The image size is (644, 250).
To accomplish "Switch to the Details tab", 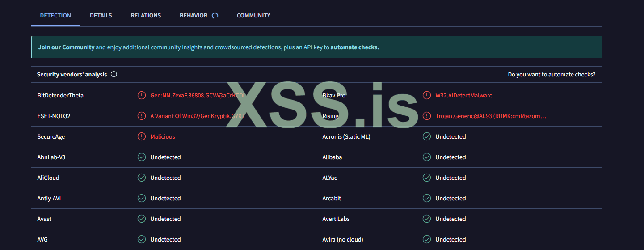I will [x=101, y=15].
